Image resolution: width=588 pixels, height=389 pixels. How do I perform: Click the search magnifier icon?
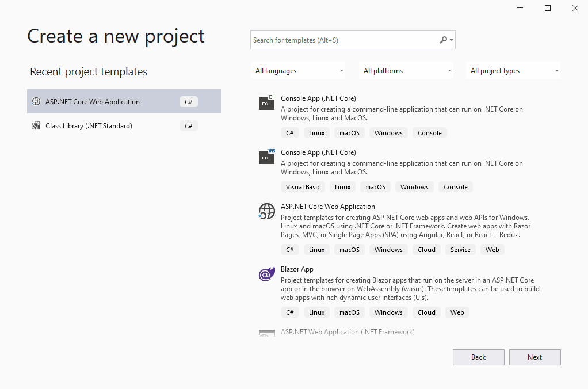443,40
